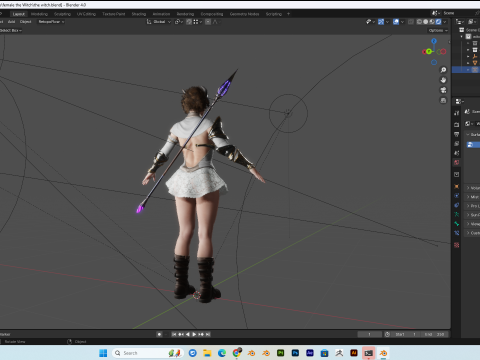Click the blue Z axis on the navigation gizmo
Screen dimensions: 480x360
[x=434, y=41]
